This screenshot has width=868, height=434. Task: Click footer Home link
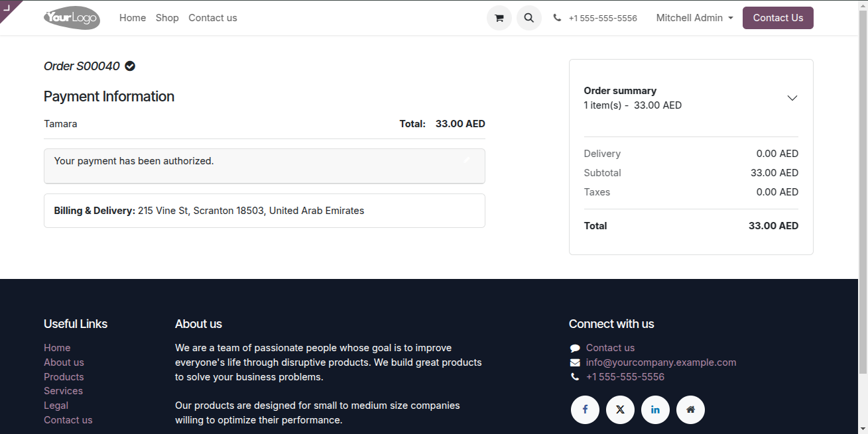(57, 348)
